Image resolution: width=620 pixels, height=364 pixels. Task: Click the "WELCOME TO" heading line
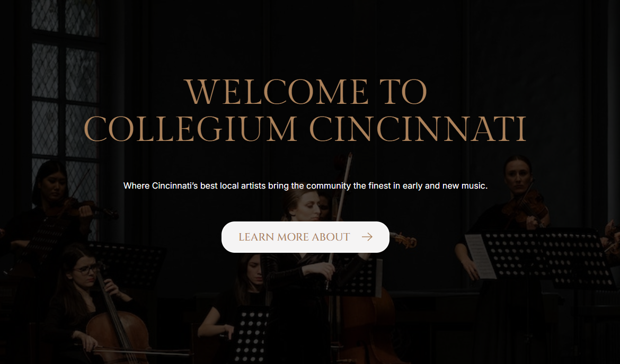coord(306,92)
